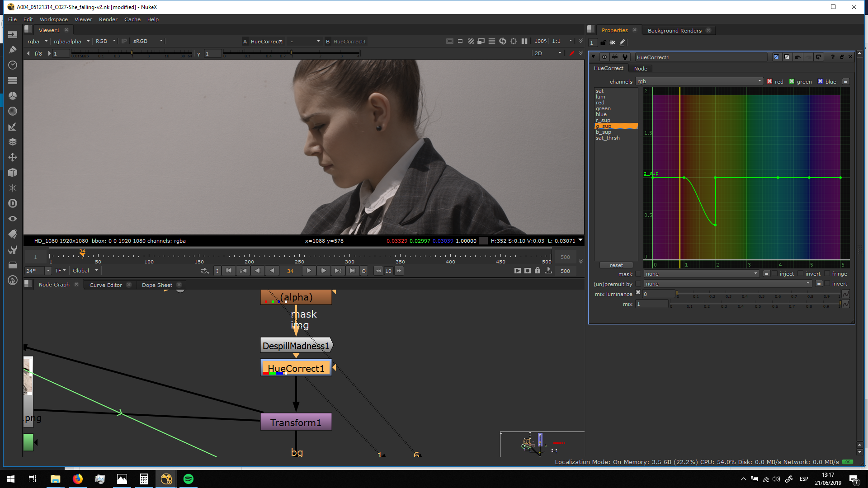
Task: Open the mask none dropdown
Action: tap(701, 273)
